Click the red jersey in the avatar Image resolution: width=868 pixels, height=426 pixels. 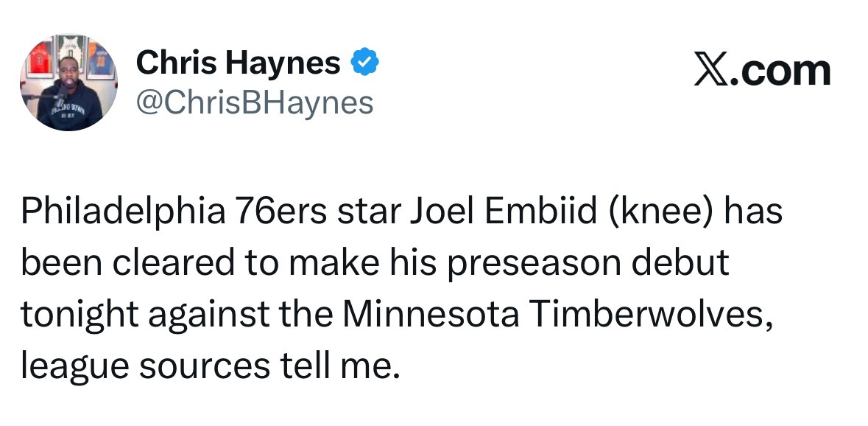(39, 58)
